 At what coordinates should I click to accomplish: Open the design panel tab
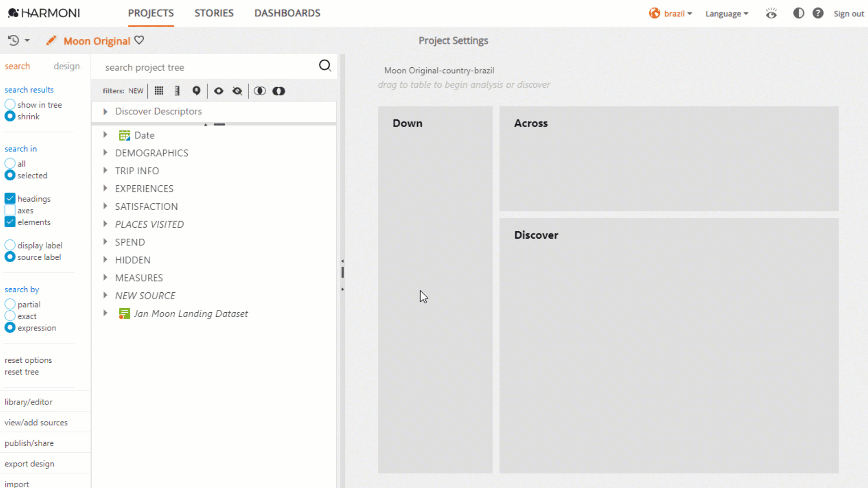coord(67,66)
